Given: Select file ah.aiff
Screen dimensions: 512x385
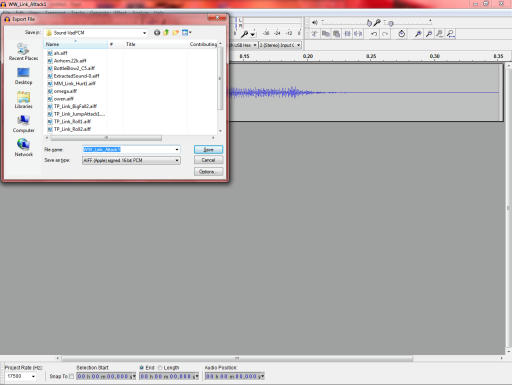Looking at the screenshot, I should coord(57,53).
